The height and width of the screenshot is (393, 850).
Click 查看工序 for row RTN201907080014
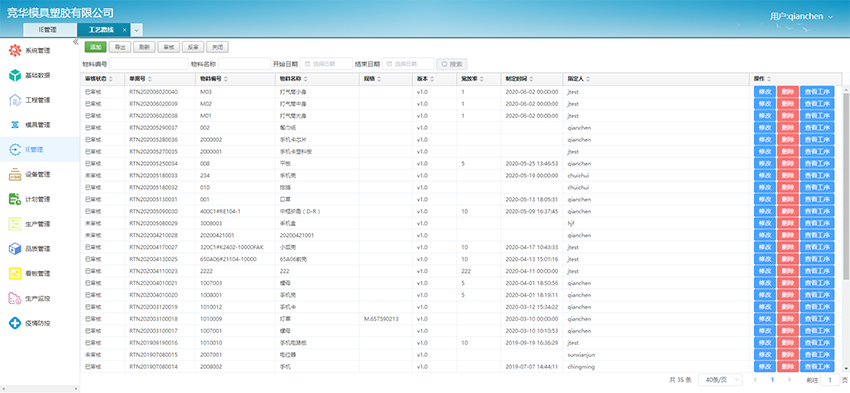(817, 366)
